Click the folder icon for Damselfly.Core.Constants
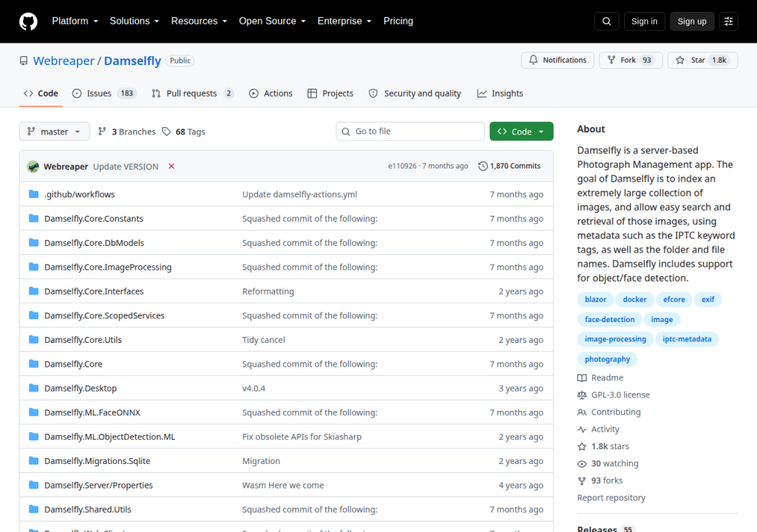 33,218
